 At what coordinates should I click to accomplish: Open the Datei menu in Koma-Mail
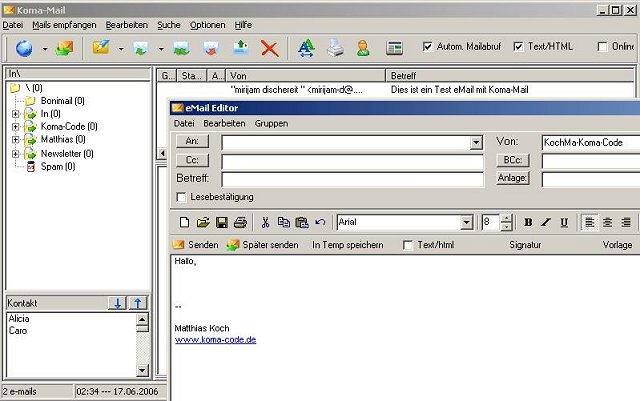click(13, 25)
